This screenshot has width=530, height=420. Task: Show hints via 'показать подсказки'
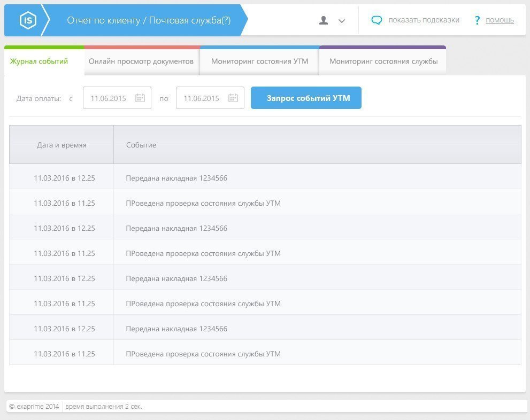(424, 20)
